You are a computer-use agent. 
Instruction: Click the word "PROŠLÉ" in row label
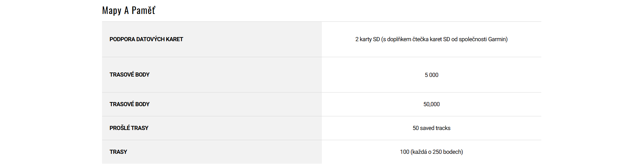[119, 128]
